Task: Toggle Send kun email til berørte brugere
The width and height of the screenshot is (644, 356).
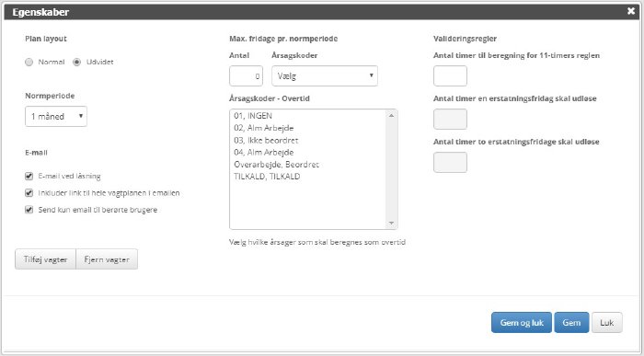Action: (29, 210)
